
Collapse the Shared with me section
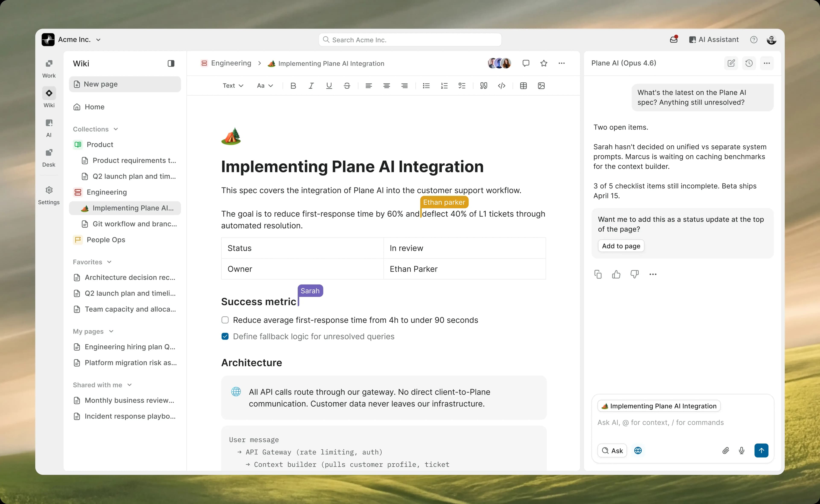pos(102,385)
